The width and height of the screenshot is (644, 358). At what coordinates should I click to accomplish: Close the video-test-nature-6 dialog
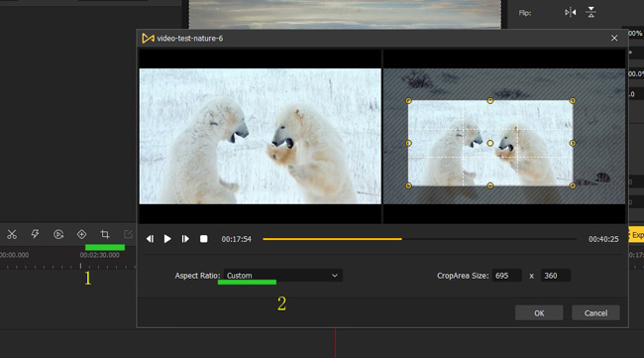coord(614,39)
